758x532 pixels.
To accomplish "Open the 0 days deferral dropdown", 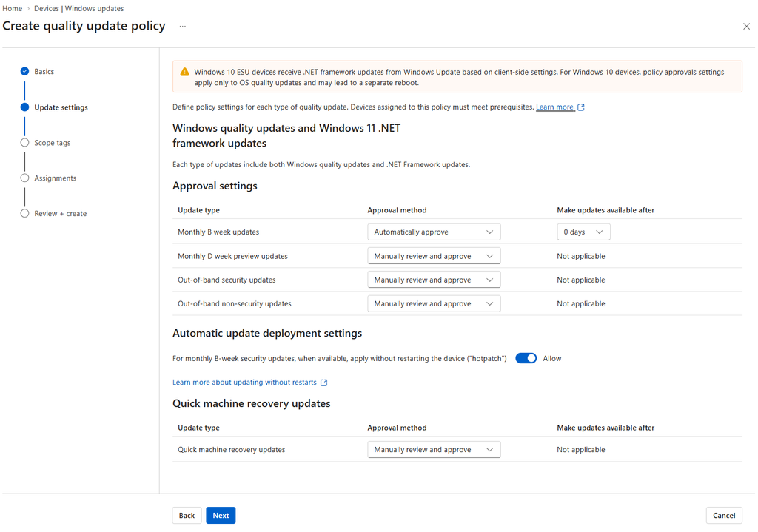I will coord(583,232).
